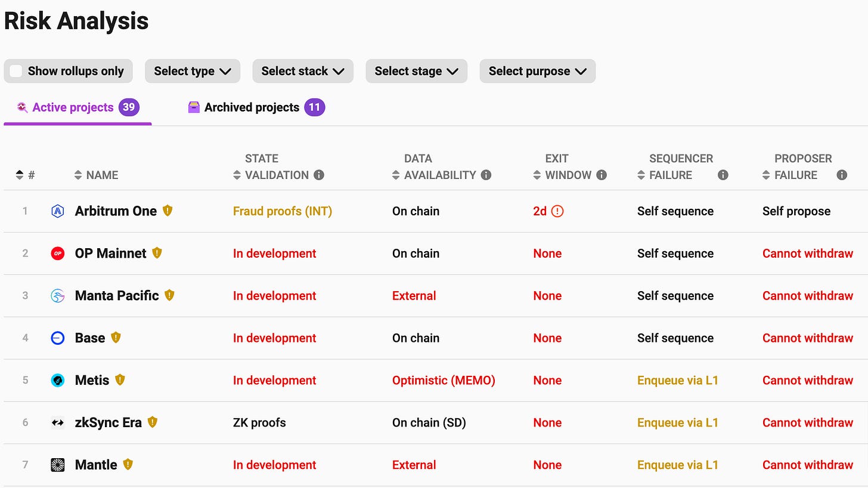Click the Active projects magnifier icon
Viewport: 868px width, 488px height.
click(22, 107)
